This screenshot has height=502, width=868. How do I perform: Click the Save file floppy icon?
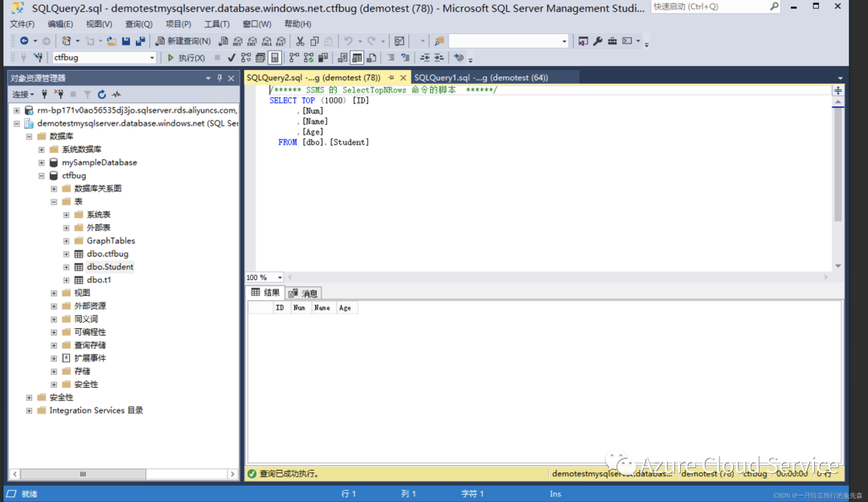click(126, 41)
